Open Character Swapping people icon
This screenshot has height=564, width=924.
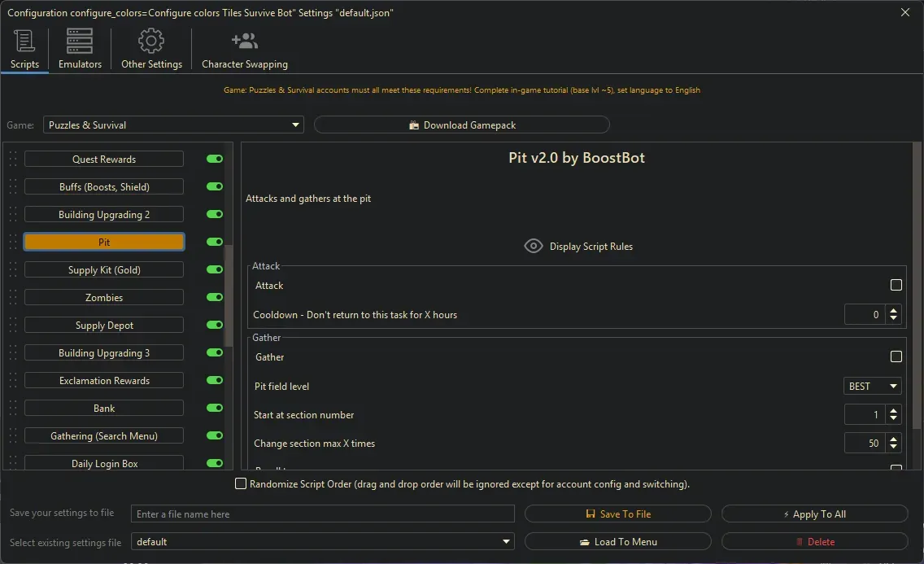coord(244,42)
